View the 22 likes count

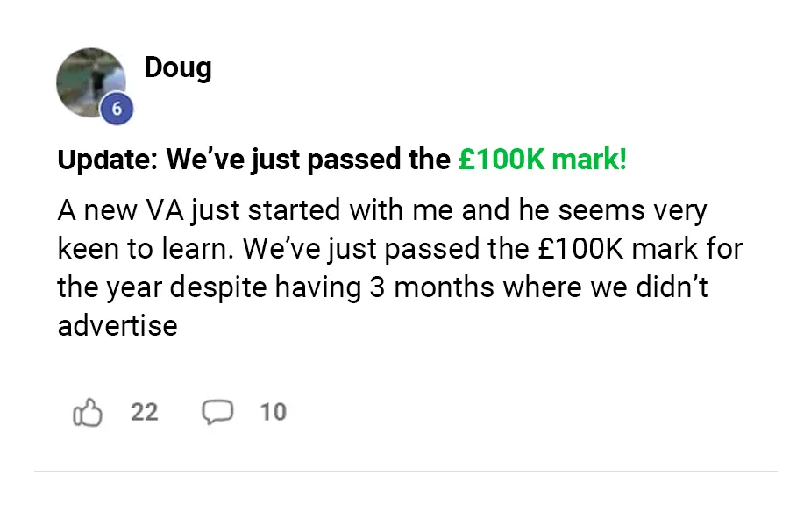coord(145,412)
